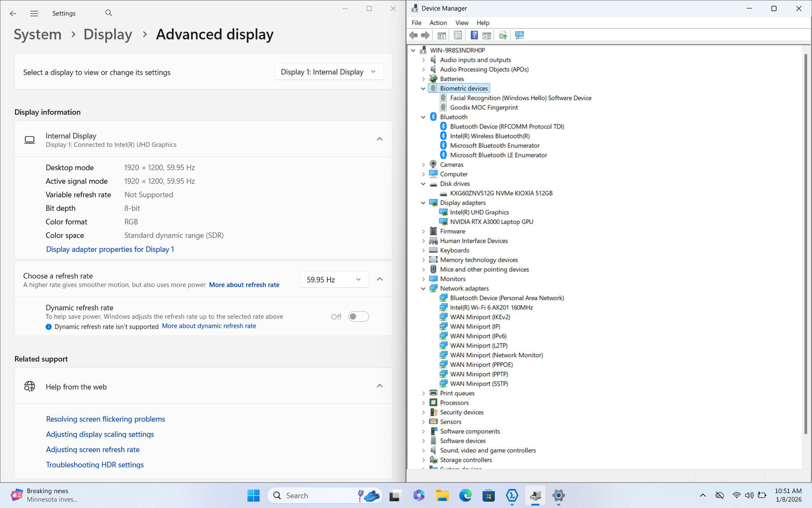
Task: Collapse the Network adapters tree node
Action: click(423, 289)
